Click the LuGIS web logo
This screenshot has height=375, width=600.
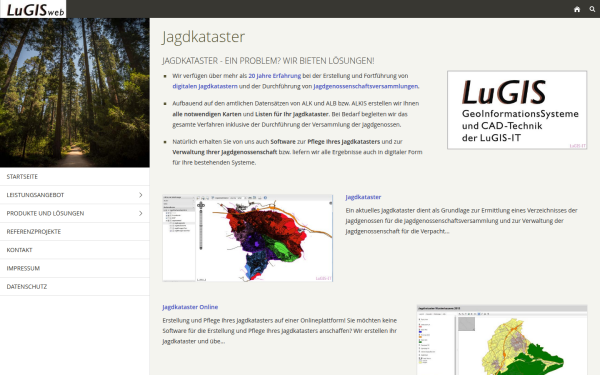point(33,9)
